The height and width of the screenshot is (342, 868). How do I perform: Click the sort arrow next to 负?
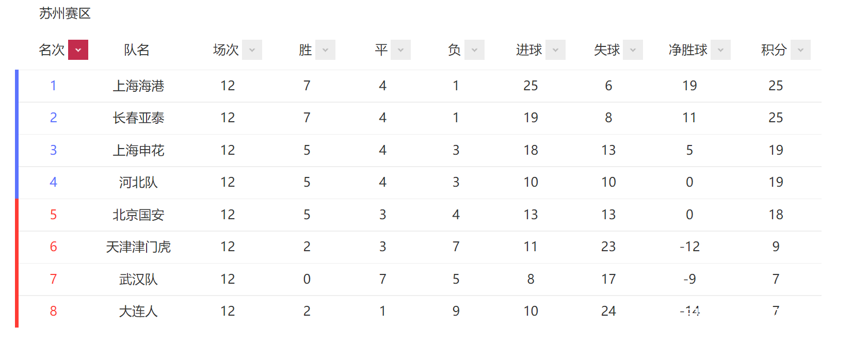coord(474,50)
